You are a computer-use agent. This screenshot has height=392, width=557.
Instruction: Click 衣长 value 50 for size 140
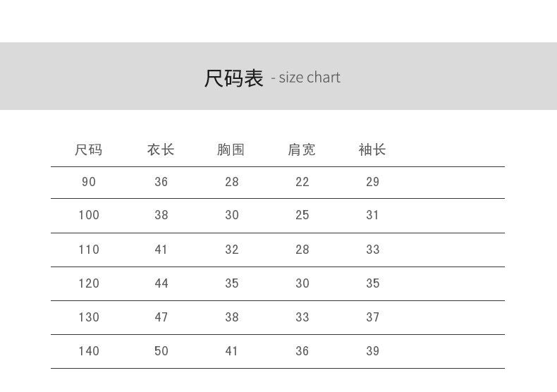[161, 351]
